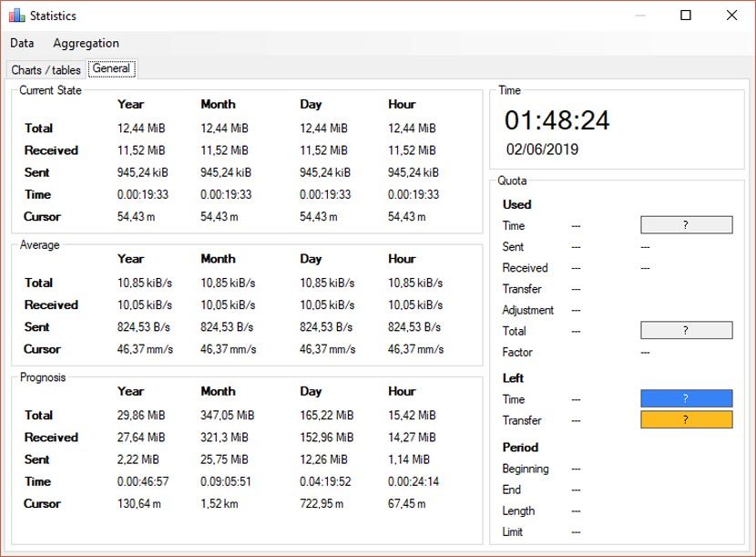This screenshot has height=557, width=756.
Task: Click the Used Received label in Quota
Action: [x=525, y=268]
